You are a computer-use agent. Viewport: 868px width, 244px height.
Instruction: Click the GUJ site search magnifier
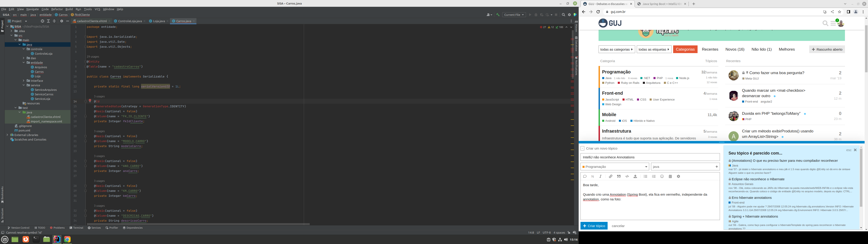[825, 23]
